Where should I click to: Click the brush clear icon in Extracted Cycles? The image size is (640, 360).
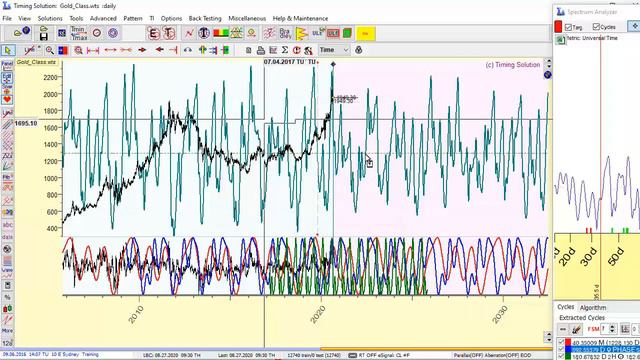pos(576,329)
